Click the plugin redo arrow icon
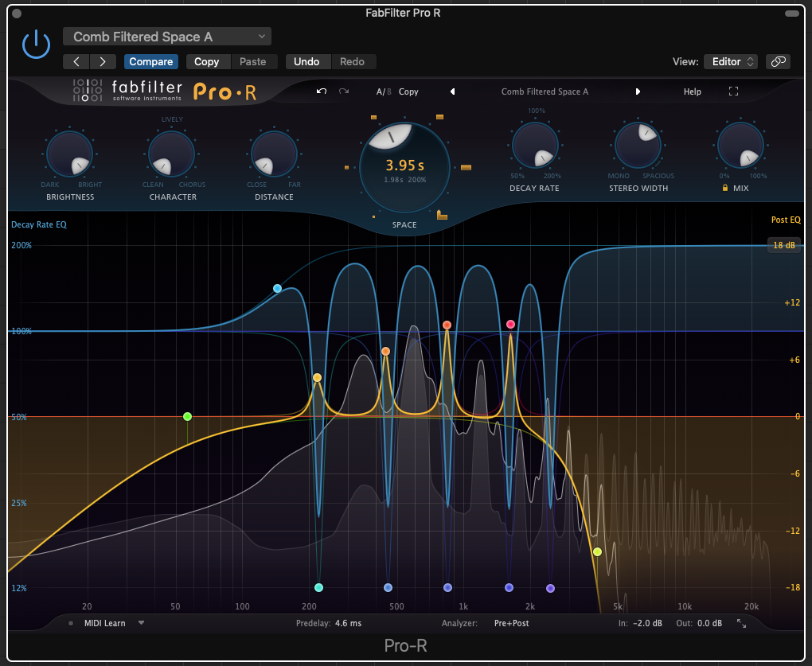Image resolution: width=812 pixels, height=666 pixels. (344, 92)
